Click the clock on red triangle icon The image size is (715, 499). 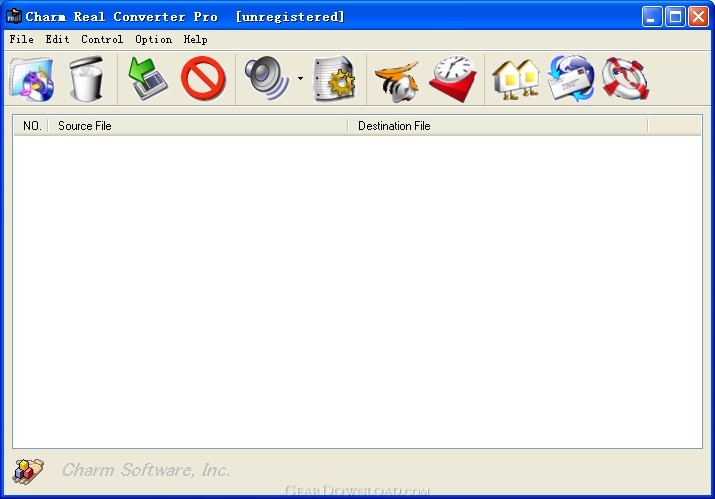pos(452,79)
